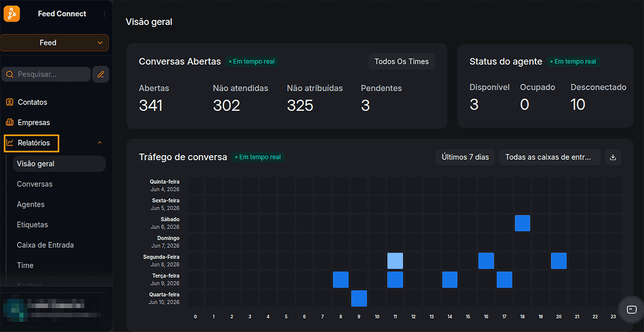644x332 pixels.
Task: Open Conversas reports submenu
Action: point(35,184)
